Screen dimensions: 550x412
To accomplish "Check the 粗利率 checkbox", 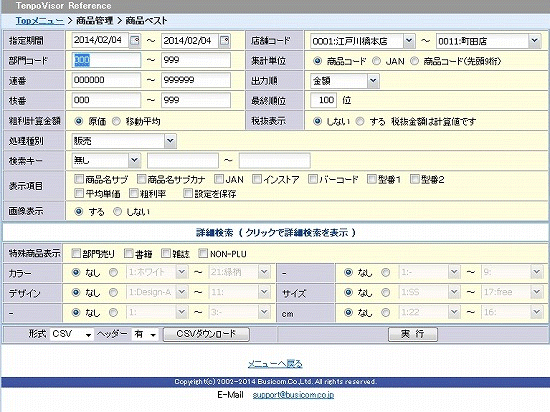I will tap(134, 193).
